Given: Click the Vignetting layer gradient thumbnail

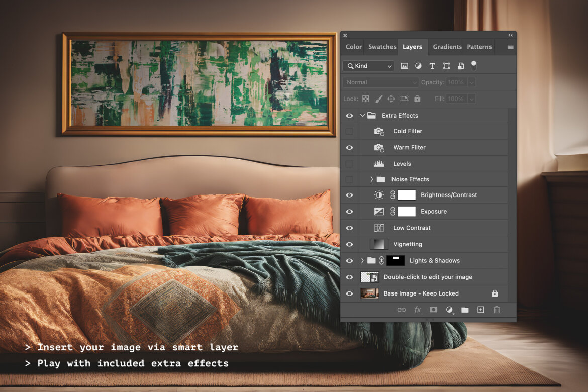Looking at the screenshot, I should point(379,244).
